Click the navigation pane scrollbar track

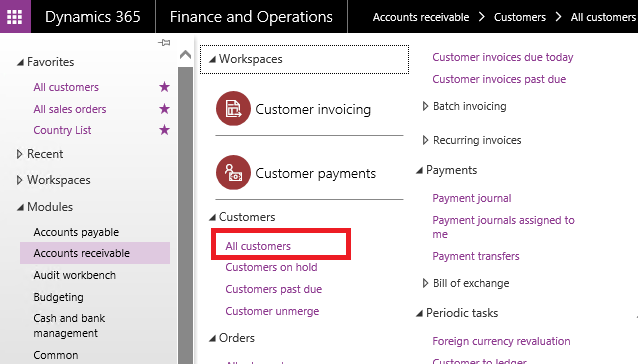(186, 216)
